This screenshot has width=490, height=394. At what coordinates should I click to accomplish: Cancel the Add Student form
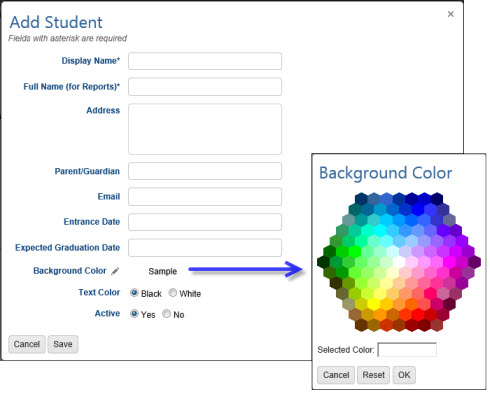(x=27, y=344)
